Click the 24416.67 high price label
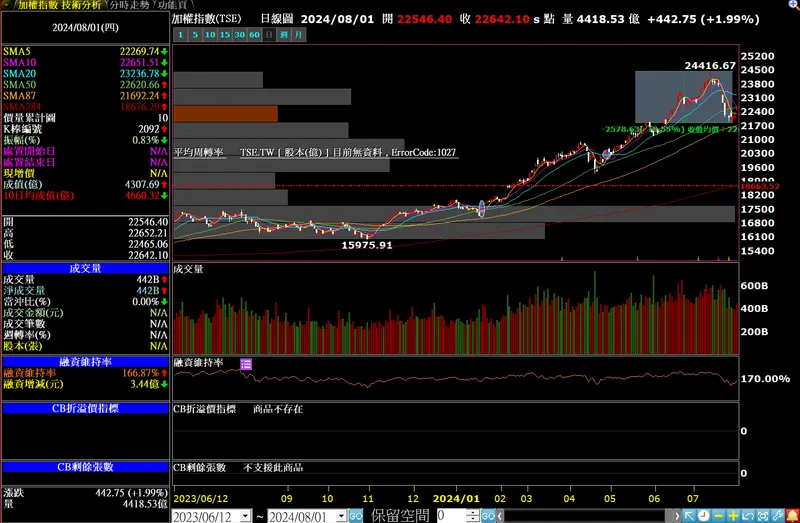This screenshot has width=800, height=523. coord(710,66)
